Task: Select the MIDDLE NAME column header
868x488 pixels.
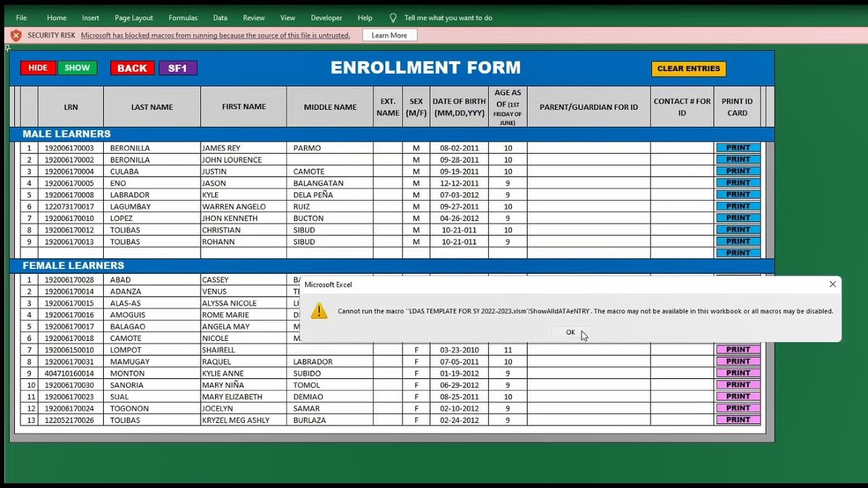Action: 330,106
